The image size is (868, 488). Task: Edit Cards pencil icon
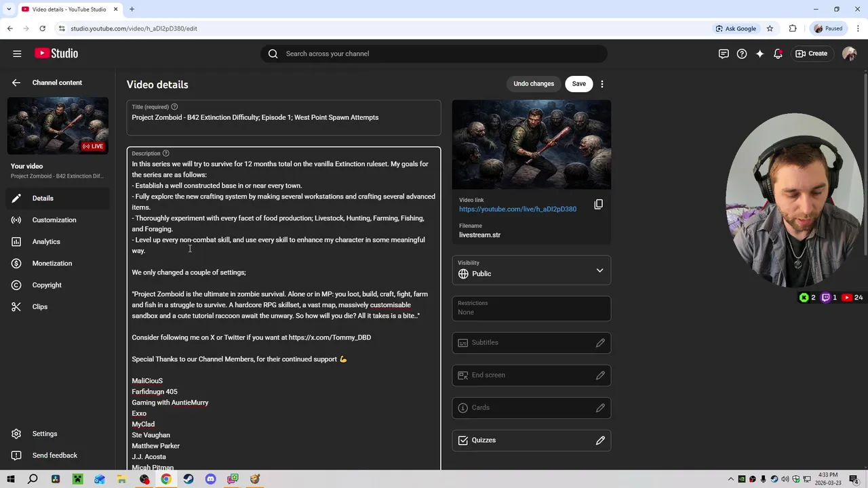point(600,408)
